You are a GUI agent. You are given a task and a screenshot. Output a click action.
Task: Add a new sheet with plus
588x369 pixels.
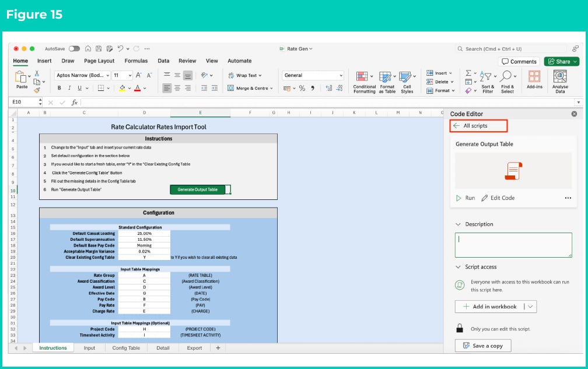[x=218, y=348]
